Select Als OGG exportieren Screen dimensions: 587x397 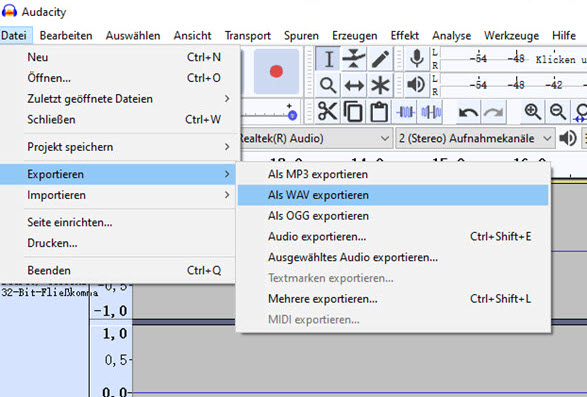(393, 216)
